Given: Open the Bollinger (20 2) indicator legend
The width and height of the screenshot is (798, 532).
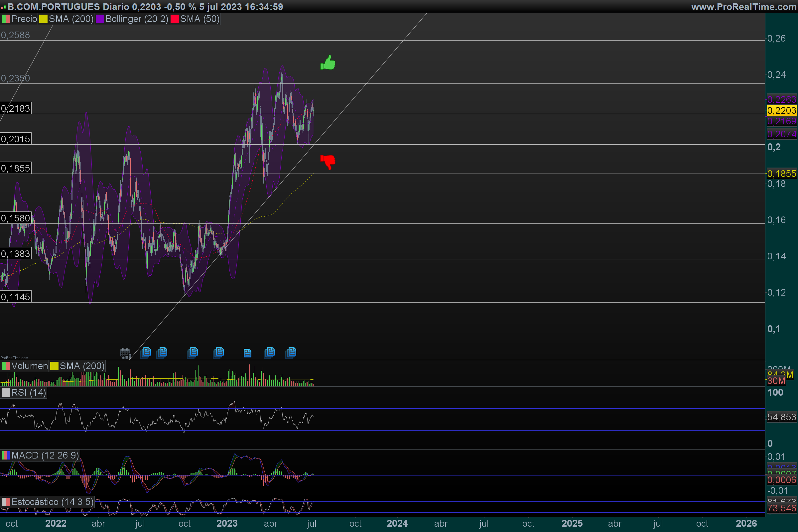Looking at the screenshot, I should click(136, 19).
